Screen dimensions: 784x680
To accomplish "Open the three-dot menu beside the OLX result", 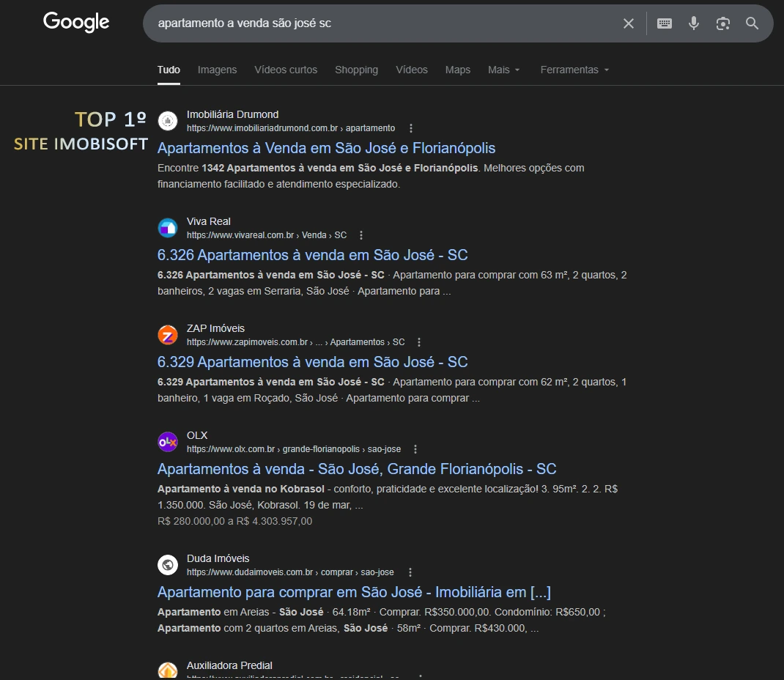I will pos(415,448).
